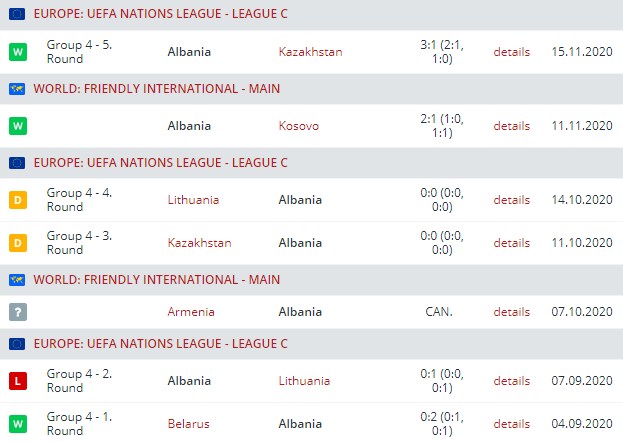This screenshot has height=442, width=623.
Task: Open the Belarus team page
Action: [189, 424]
